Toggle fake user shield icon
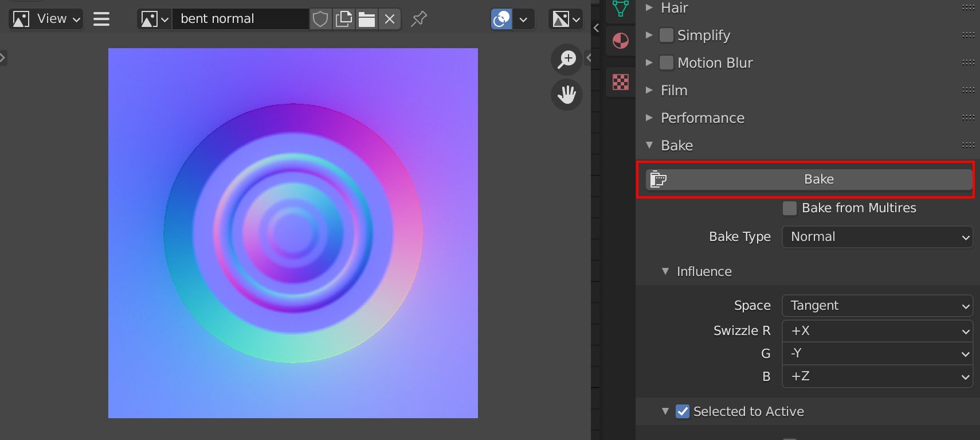This screenshot has width=980, height=440. pyautogui.click(x=320, y=19)
